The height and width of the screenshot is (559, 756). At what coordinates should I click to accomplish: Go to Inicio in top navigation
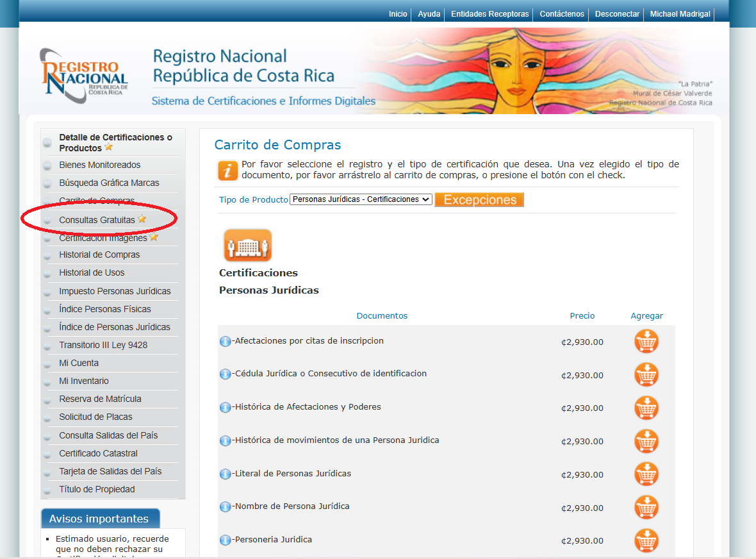pos(398,14)
